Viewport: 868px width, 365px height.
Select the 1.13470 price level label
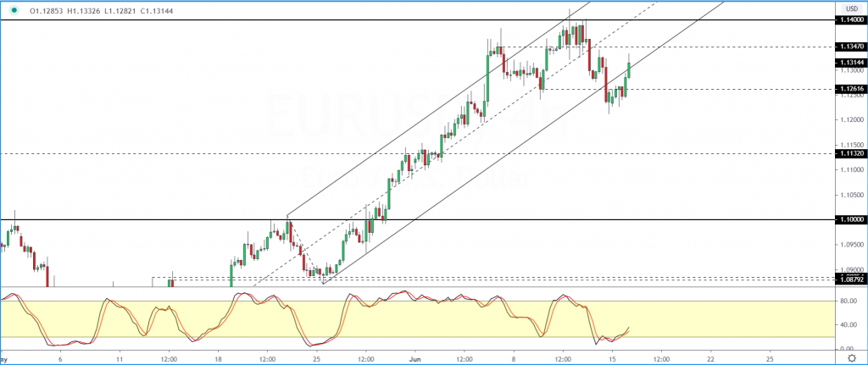[851, 47]
